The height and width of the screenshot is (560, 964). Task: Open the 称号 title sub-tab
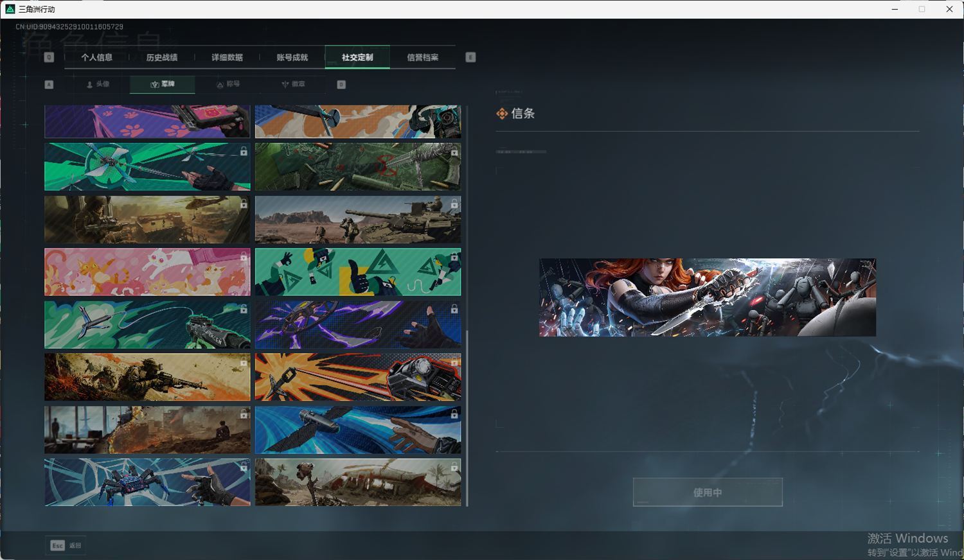[x=228, y=84]
